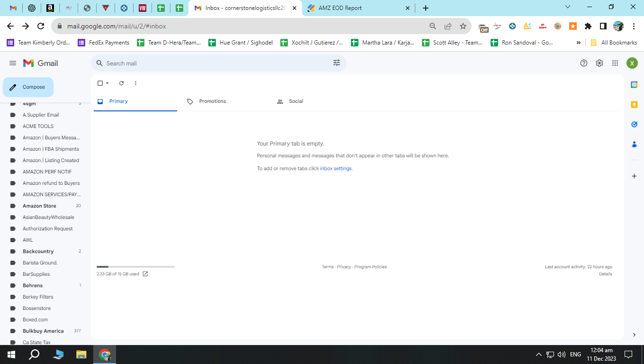This screenshot has height=364, width=644.
Task: Expand the select checkbox dropdown arrow
Action: [x=107, y=83]
